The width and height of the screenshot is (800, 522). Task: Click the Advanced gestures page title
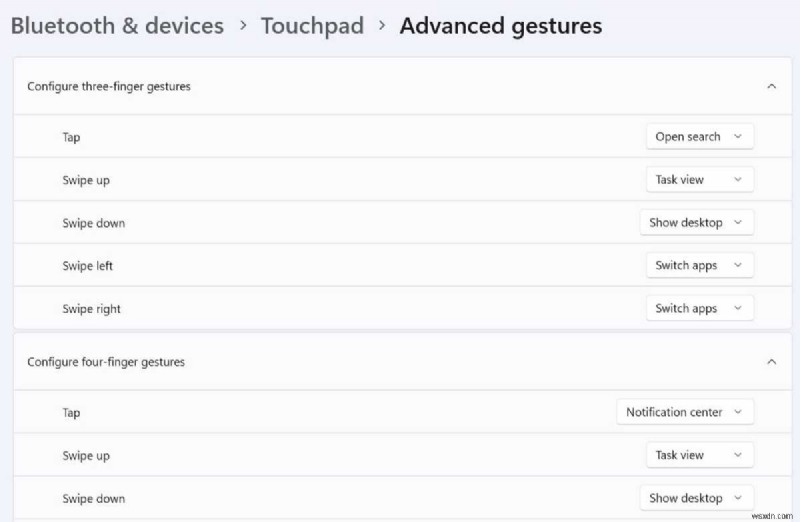click(500, 26)
